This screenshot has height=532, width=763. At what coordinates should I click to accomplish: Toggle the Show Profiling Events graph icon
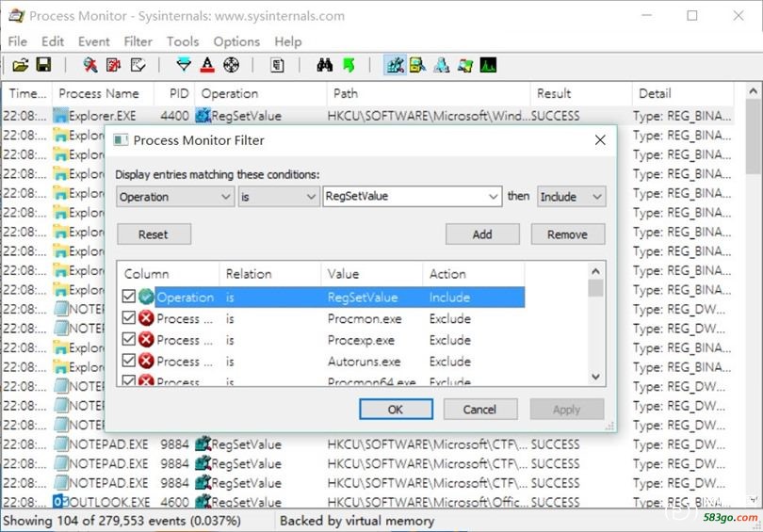tap(488, 65)
